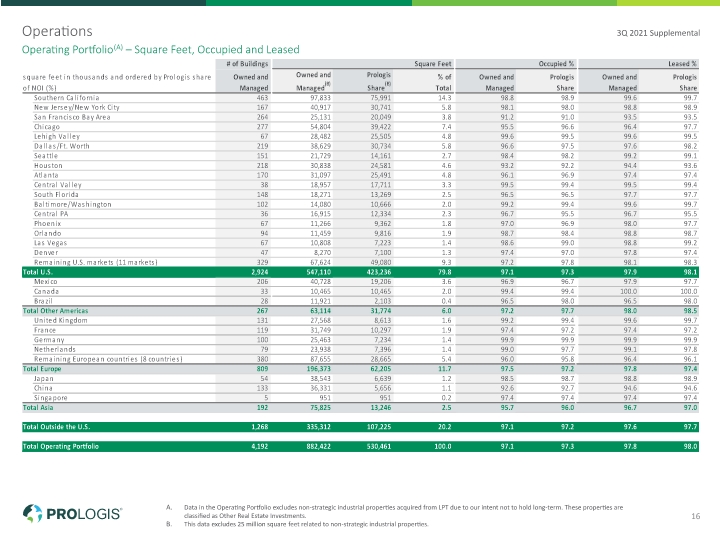Select the Mexico row label
This screenshot has height=540, width=720.
pos(45,281)
